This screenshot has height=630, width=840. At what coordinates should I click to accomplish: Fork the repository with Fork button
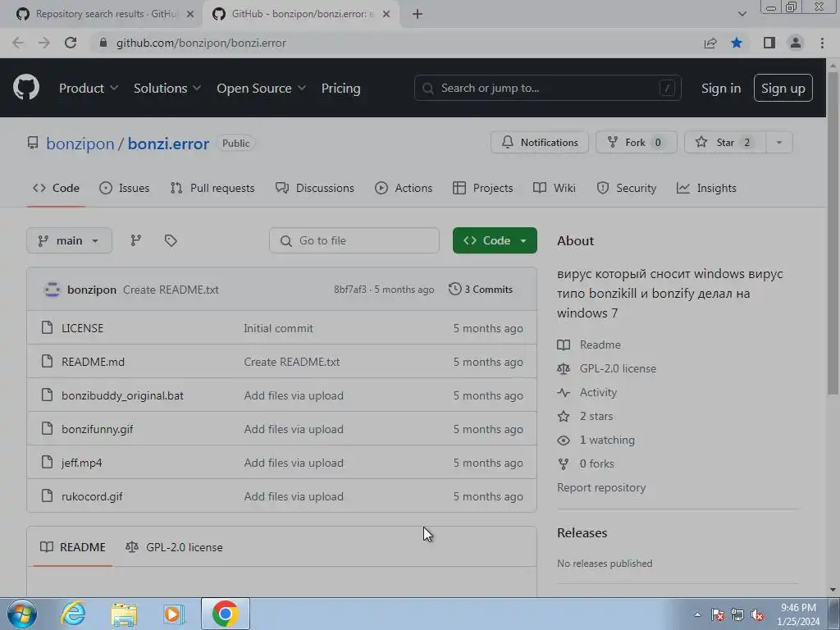(637, 143)
